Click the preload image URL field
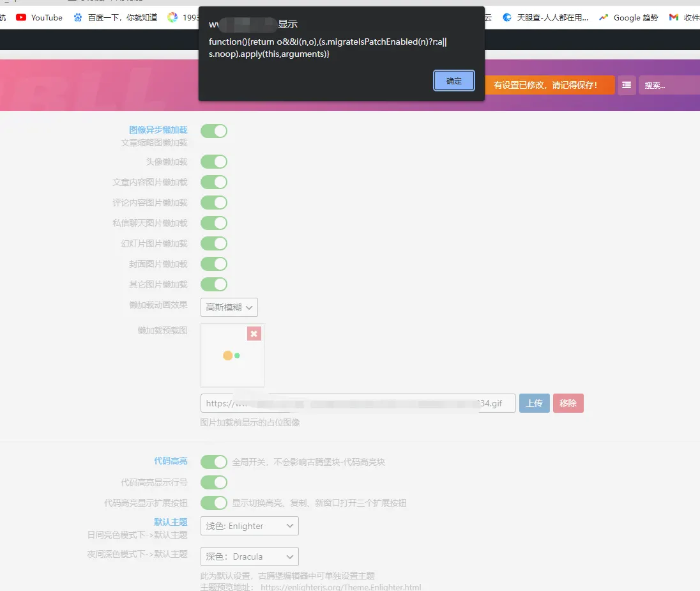Viewport: 700px width, 591px height. click(358, 403)
